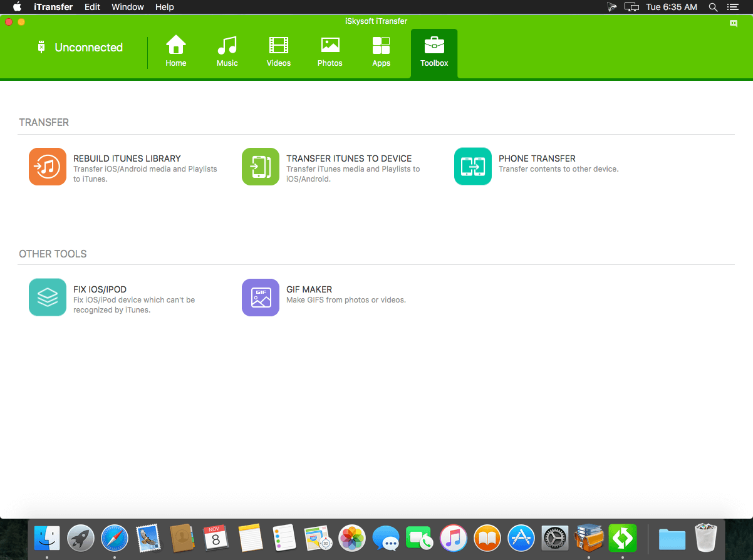Select the Toolbox tab
753x560 pixels.
coord(434,53)
